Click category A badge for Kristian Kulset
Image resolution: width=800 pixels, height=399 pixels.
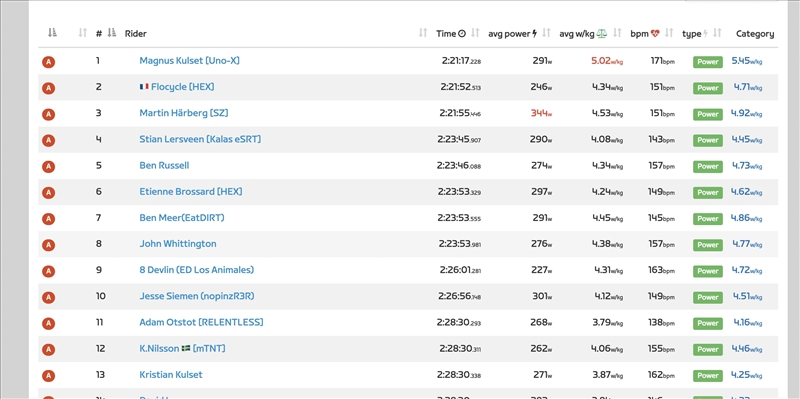coord(48,376)
